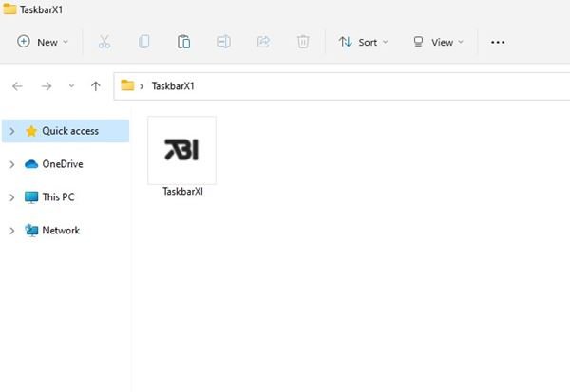The image size is (570, 392).
Task: Go up one folder level
Action: pyautogui.click(x=96, y=86)
